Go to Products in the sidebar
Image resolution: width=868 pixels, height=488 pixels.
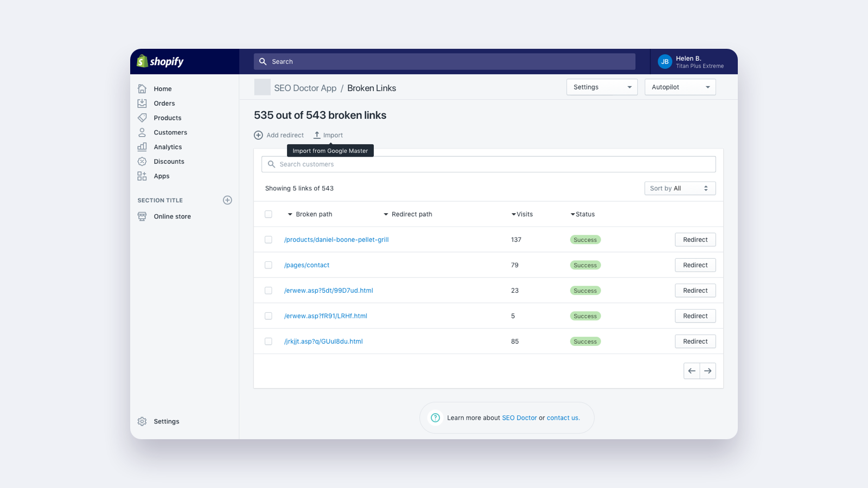tap(167, 118)
